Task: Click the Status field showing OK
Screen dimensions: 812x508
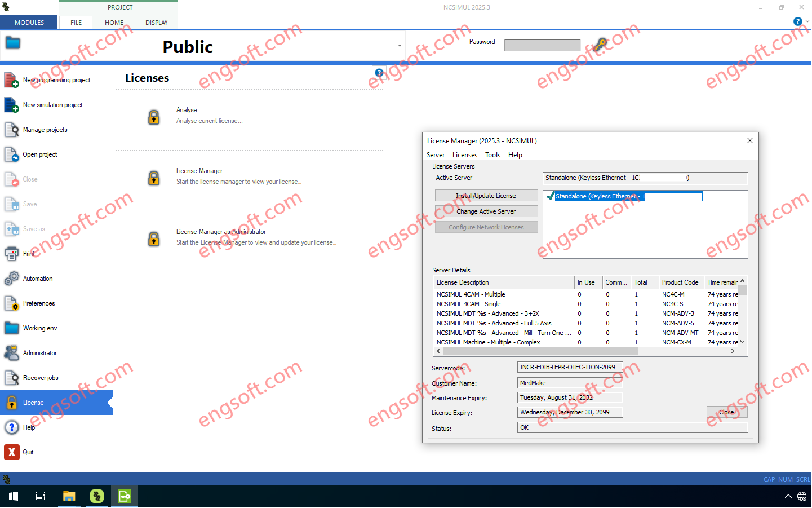Action: (632, 427)
